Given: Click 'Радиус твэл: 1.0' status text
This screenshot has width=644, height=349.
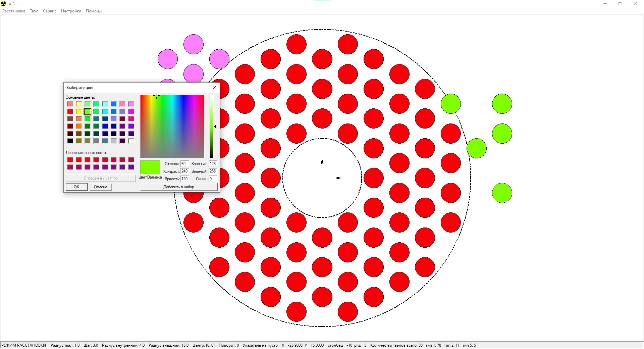Looking at the screenshot, I should pyautogui.click(x=65, y=345).
